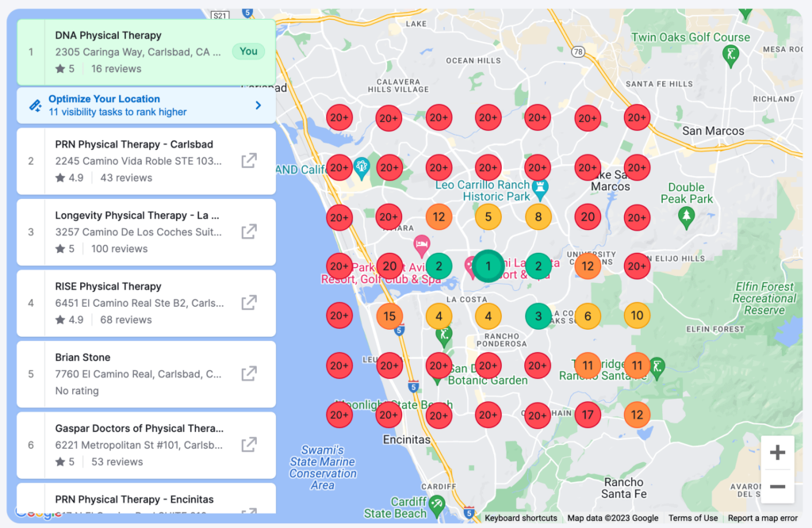Select Brian Stone listing title
This screenshot has height=528, width=812.
82,358
